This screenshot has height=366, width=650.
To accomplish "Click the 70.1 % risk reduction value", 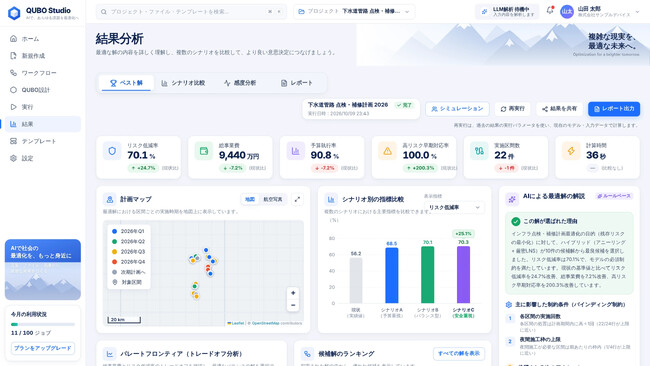I will 141,155.
